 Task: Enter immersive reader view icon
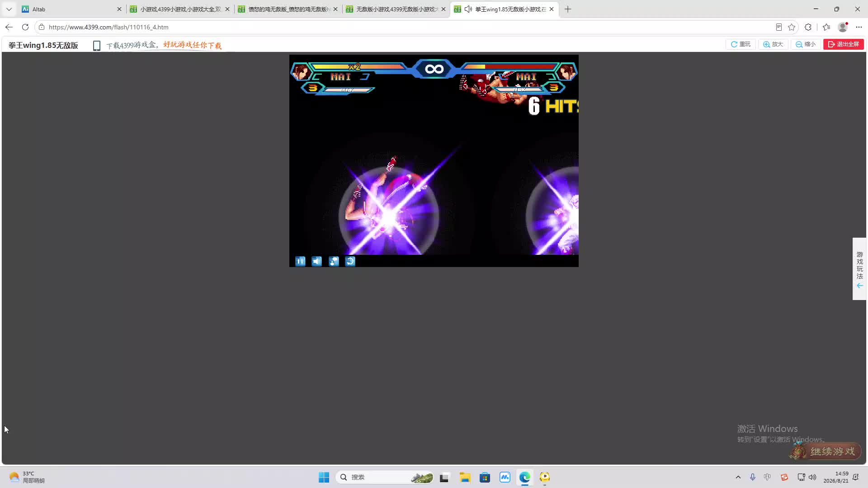[x=778, y=27]
